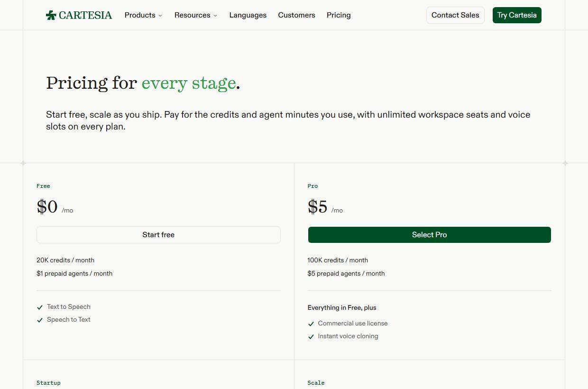
Task: Click the Commercial use license checkmark icon
Action: tap(311, 324)
